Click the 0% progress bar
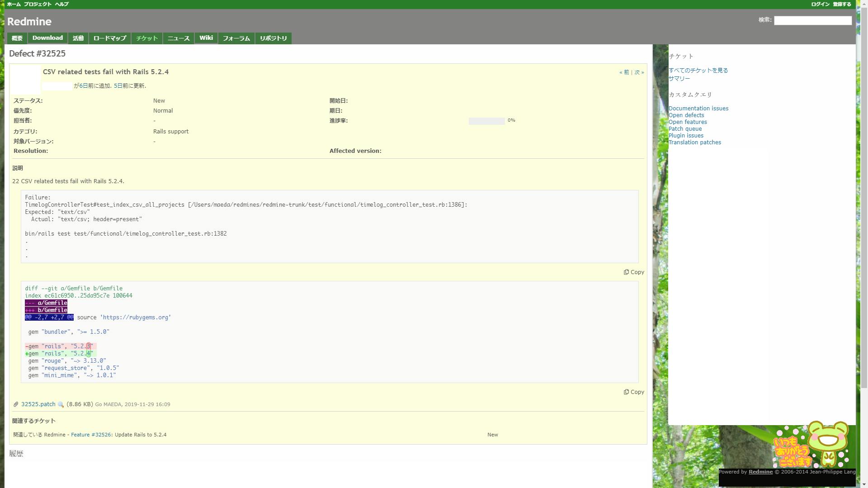 point(486,120)
